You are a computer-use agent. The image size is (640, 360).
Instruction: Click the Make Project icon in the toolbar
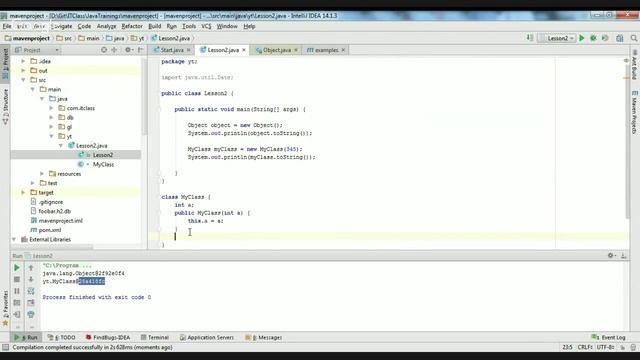[x=530, y=38]
